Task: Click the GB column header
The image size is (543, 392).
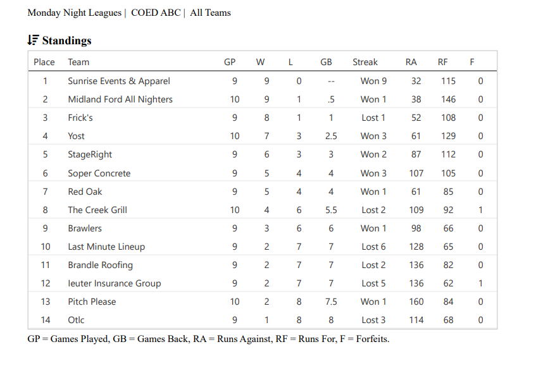Action: pos(326,62)
